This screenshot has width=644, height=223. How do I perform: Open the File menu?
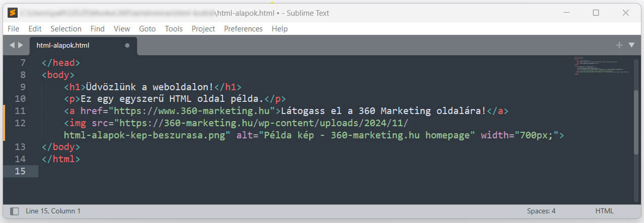[x=13, y=28]
